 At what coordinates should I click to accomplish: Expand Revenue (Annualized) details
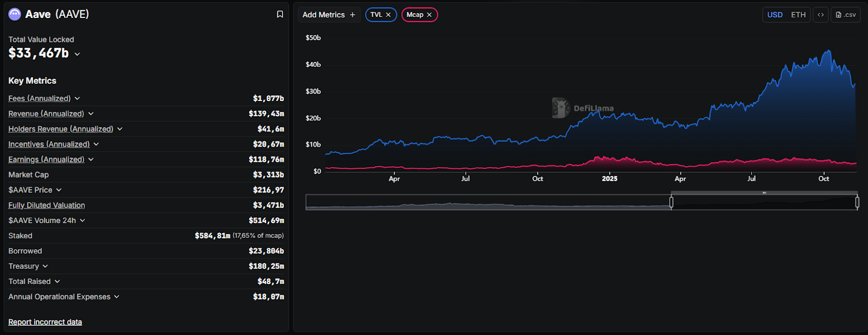(x=91, y=113)
